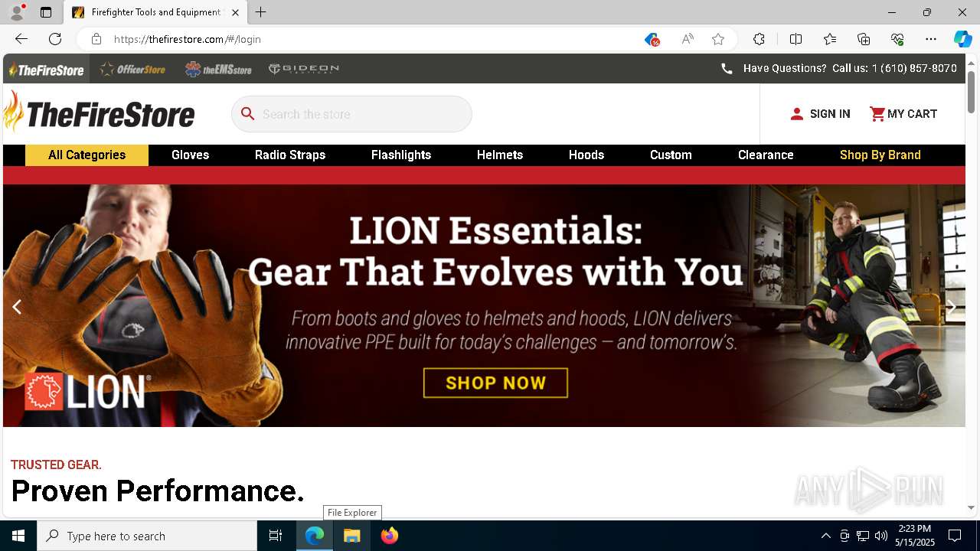Viewport: 980px width, 551px height.
Task: Click the search magnifier icon in store search
Action: [x=247, y=114]
